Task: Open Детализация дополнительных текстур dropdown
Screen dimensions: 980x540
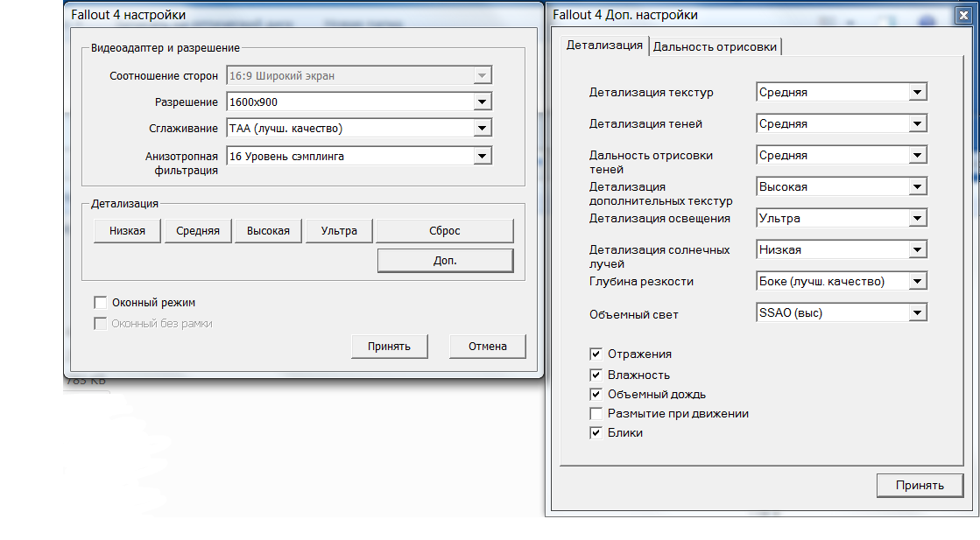Action: [x=842, y=186]
